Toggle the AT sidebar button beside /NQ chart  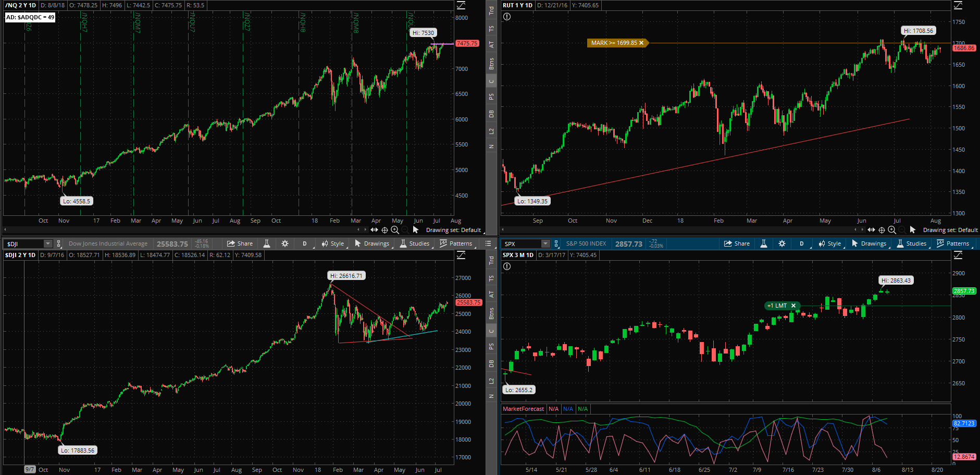pos(491,45)
